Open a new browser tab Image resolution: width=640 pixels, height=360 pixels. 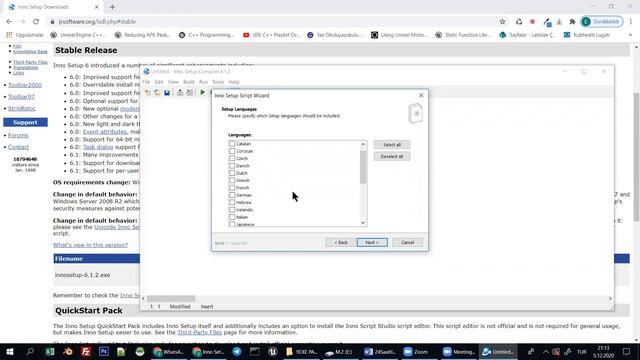(112, 7)
